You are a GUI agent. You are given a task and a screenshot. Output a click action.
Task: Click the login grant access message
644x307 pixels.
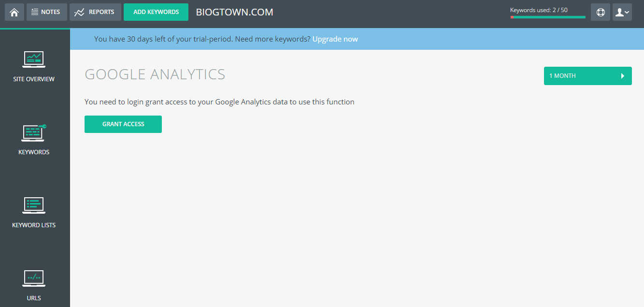[219, 102]
